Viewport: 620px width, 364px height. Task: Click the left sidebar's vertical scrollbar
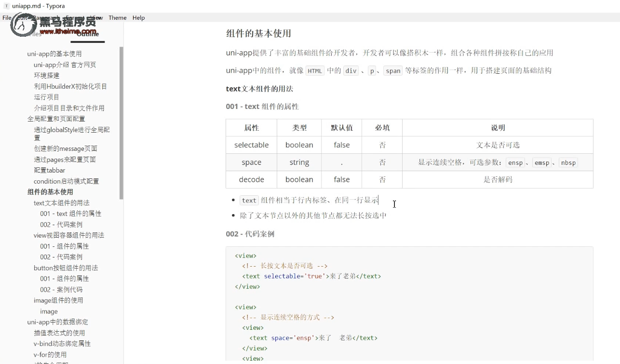pos(121,123)
